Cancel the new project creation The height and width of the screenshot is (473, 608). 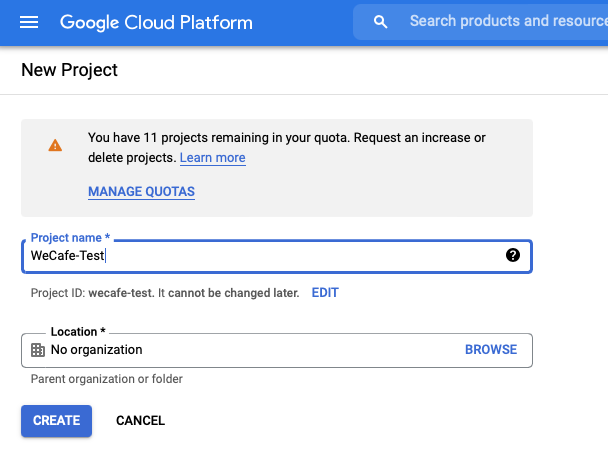(x=140, y=421)
